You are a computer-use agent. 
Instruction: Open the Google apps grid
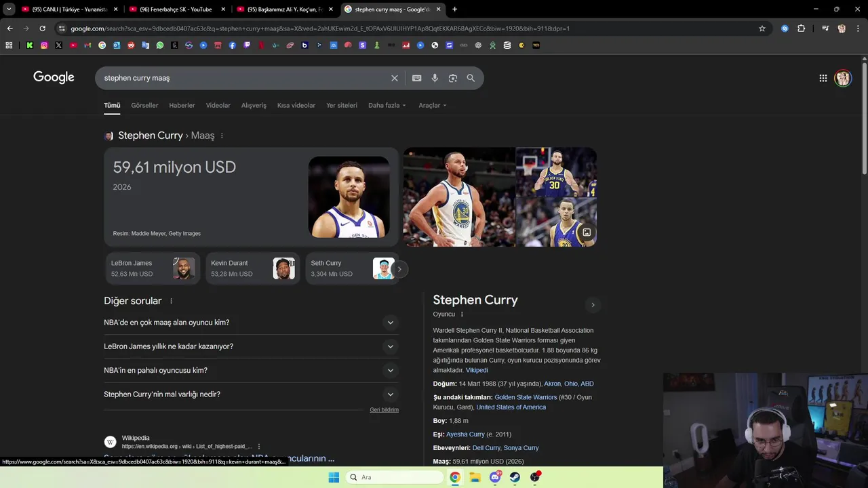click(x=823, y=78)
